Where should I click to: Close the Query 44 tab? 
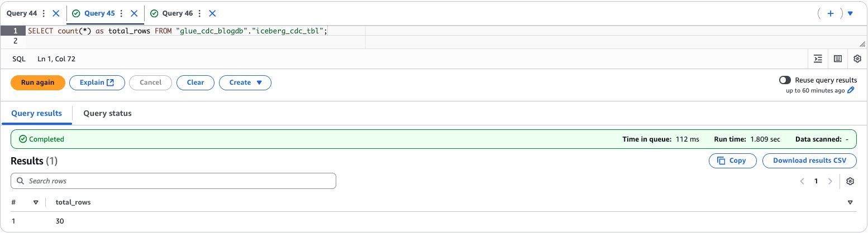tap(55, 13)
